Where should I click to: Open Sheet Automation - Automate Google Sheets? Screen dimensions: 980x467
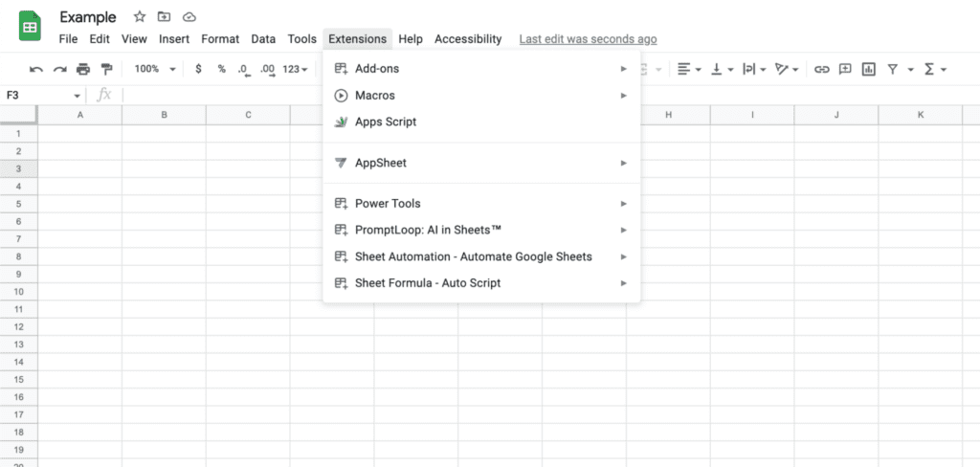481,256
